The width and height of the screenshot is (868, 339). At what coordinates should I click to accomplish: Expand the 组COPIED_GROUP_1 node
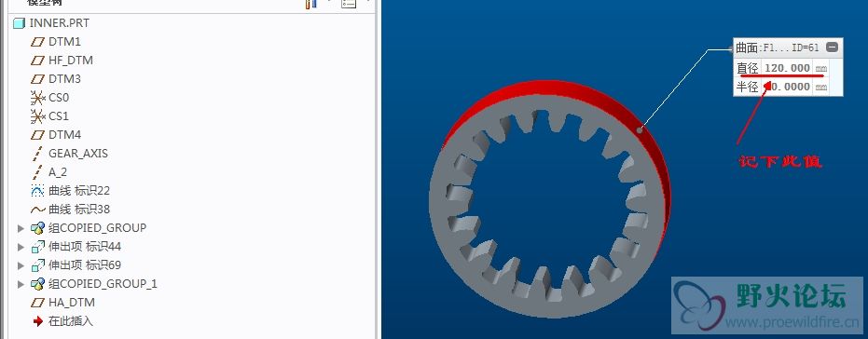[x=21, y=284]
